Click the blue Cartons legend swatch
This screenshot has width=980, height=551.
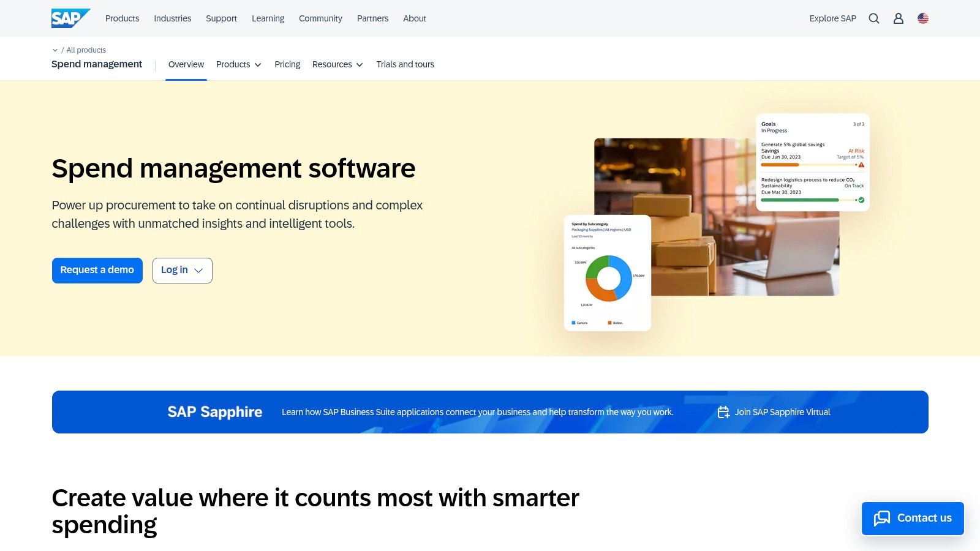pyautogui.click(x=573, y=323)
